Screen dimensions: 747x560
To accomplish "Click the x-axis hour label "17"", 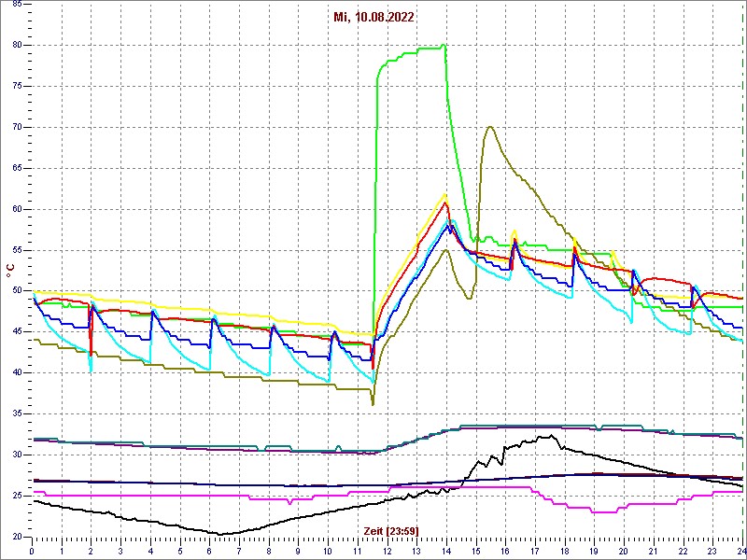I will pos(534,551).
